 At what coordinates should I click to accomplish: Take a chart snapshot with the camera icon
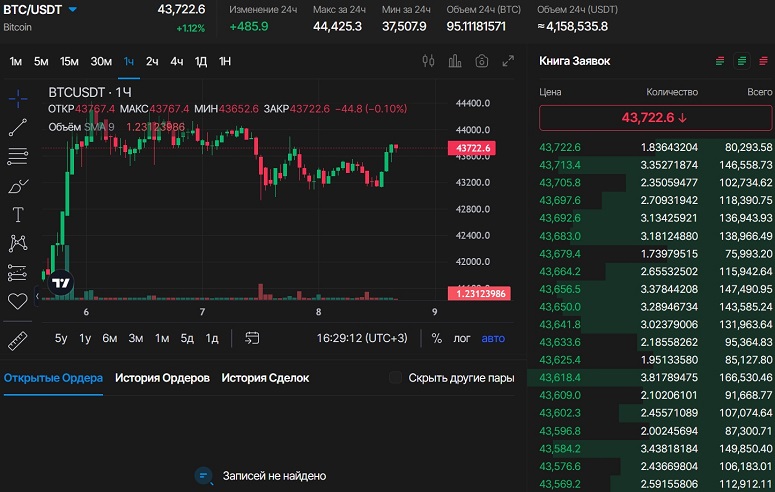coord(481,61)
